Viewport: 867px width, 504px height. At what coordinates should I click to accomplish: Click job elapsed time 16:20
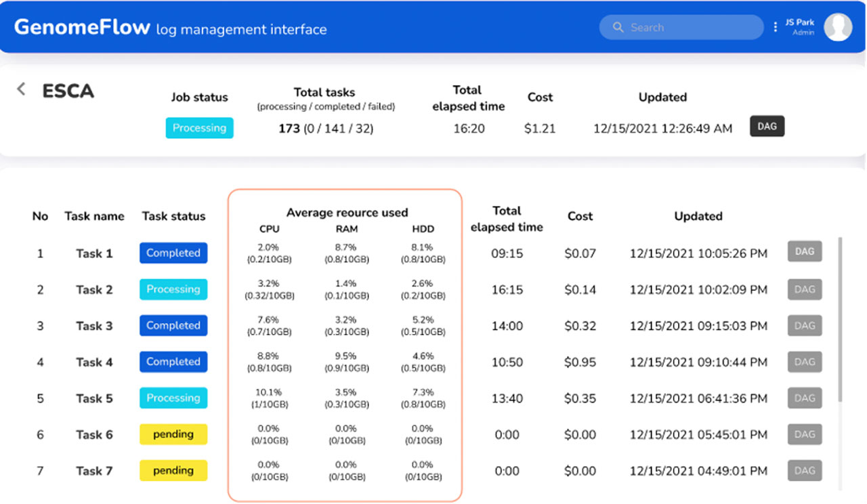(469, 128)
